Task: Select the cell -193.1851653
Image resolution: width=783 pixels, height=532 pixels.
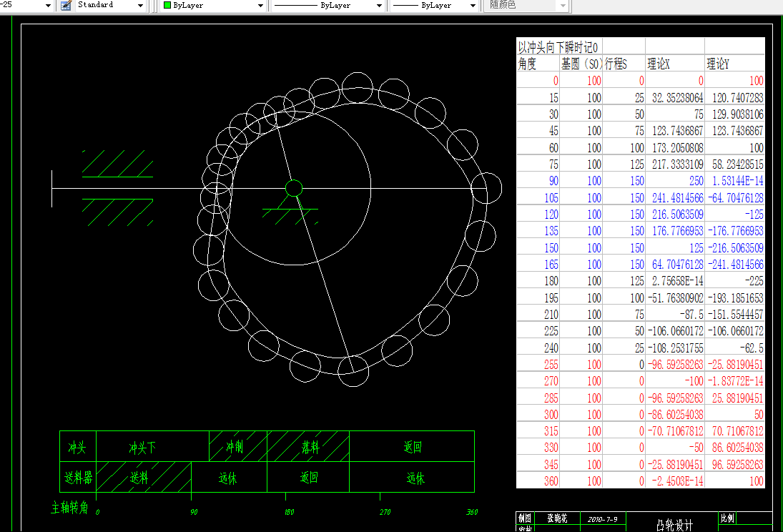Action: click(736, 298)
